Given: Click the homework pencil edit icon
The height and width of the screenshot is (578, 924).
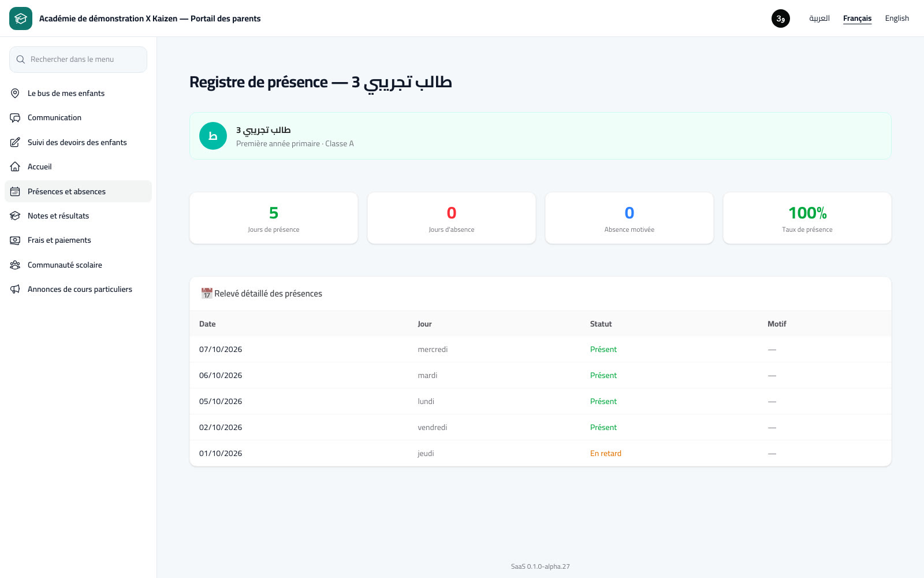Looking at the screenshot, I should click(15, 142).
